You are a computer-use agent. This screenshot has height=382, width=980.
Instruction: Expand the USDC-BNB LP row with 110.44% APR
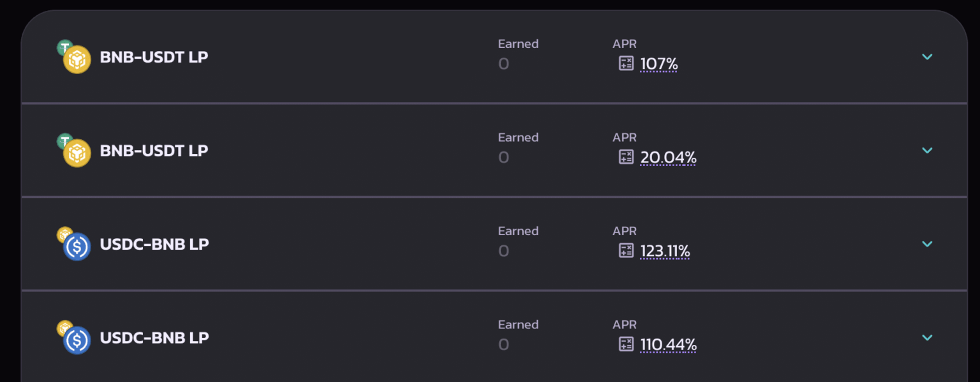click(x=927, y=337)
